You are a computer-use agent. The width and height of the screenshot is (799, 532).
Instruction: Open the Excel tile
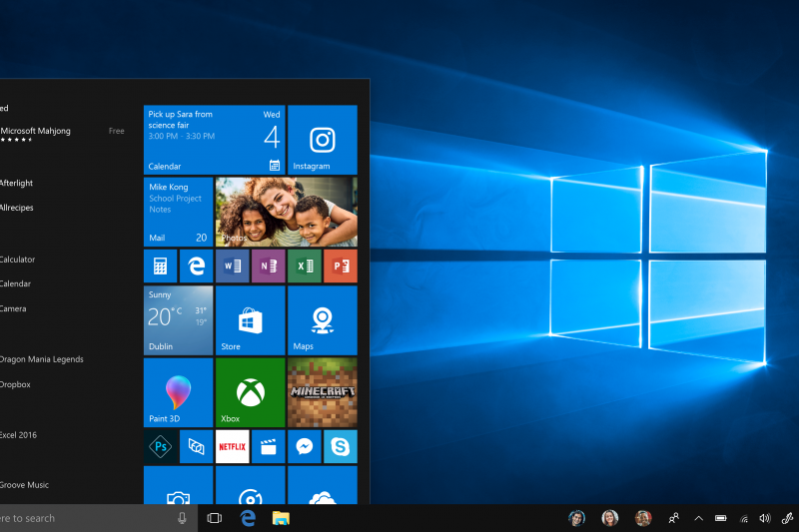(x=305, y=266)
